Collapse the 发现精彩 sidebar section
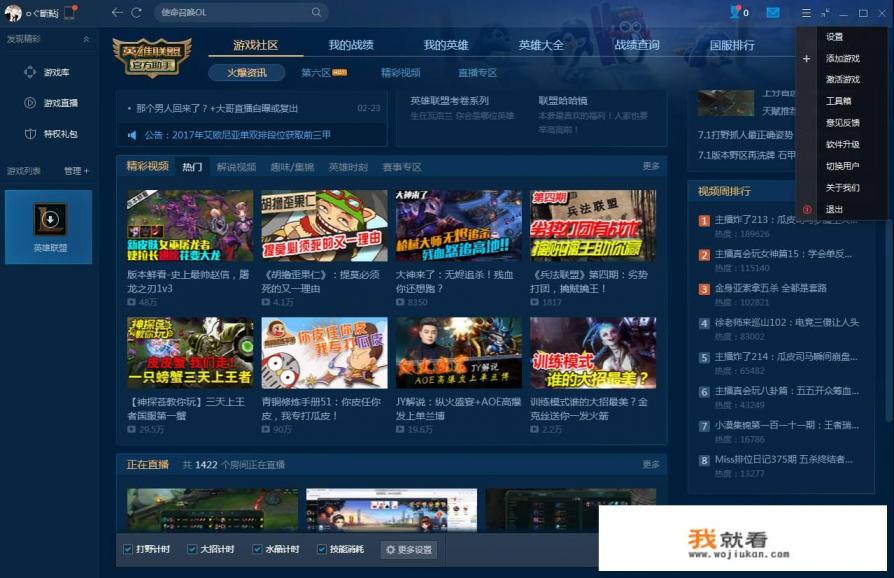This screenshot has width=894, height=578. (86, 39)
